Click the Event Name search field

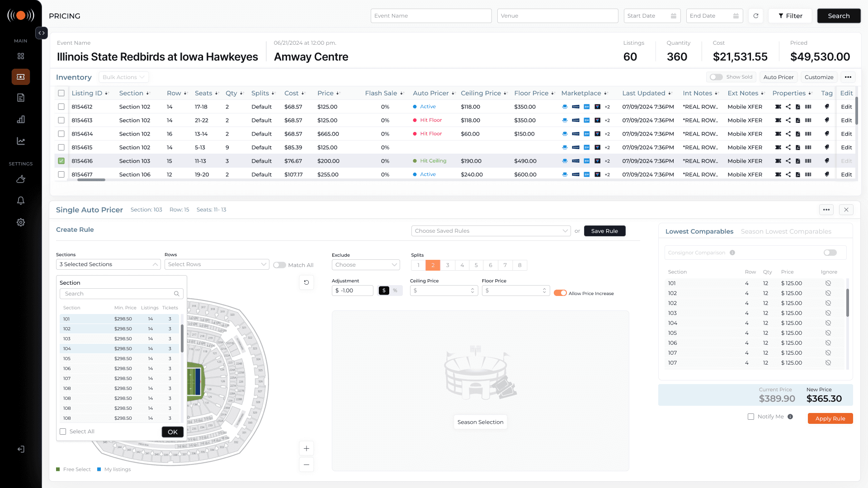[x=431, y=16]
